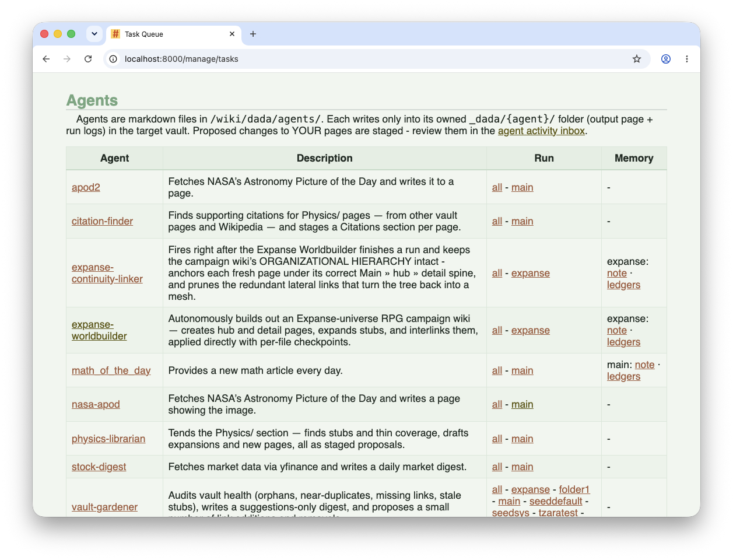Run apod2 on all vaults
733x560 pixels.
tap(497, 187)
